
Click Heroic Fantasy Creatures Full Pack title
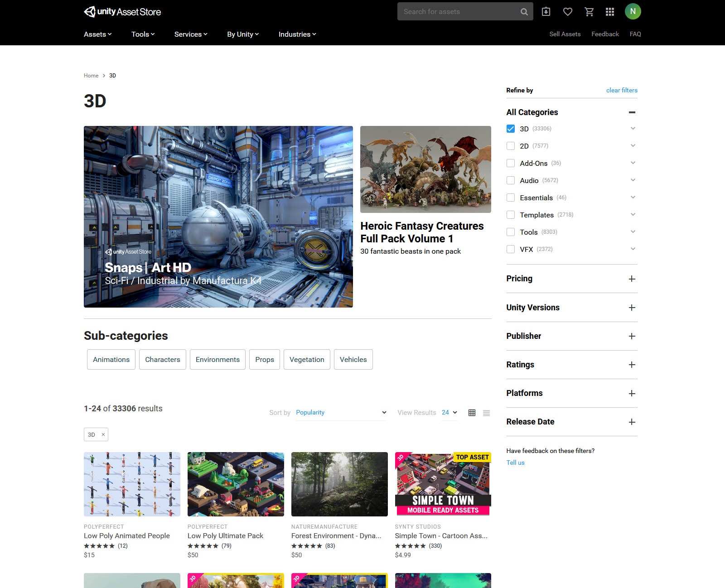point(422,232)
